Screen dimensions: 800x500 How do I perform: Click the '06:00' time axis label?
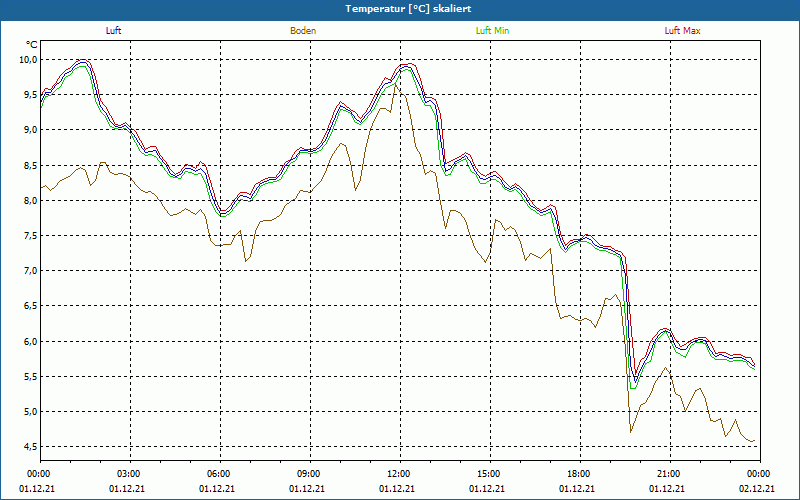click(x=217, y=474)
